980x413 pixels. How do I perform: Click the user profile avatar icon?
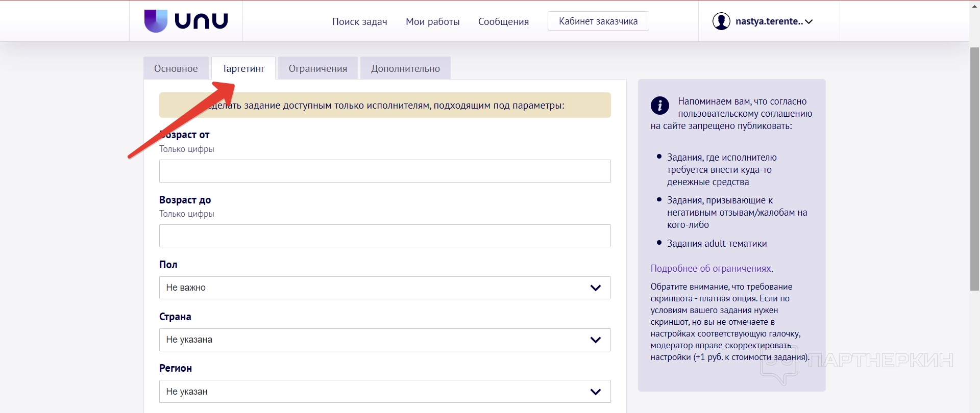tap(721, 21)
